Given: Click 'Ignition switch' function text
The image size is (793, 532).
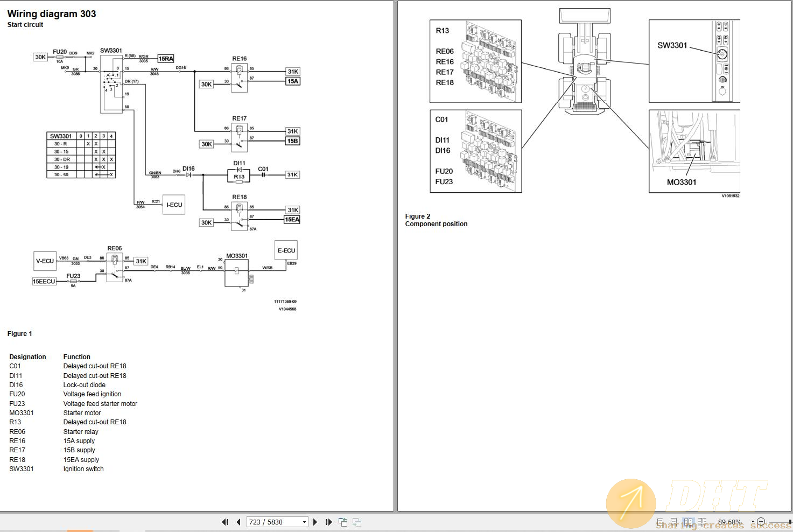Looking at the screenshot, I should [x=83, y=469].
